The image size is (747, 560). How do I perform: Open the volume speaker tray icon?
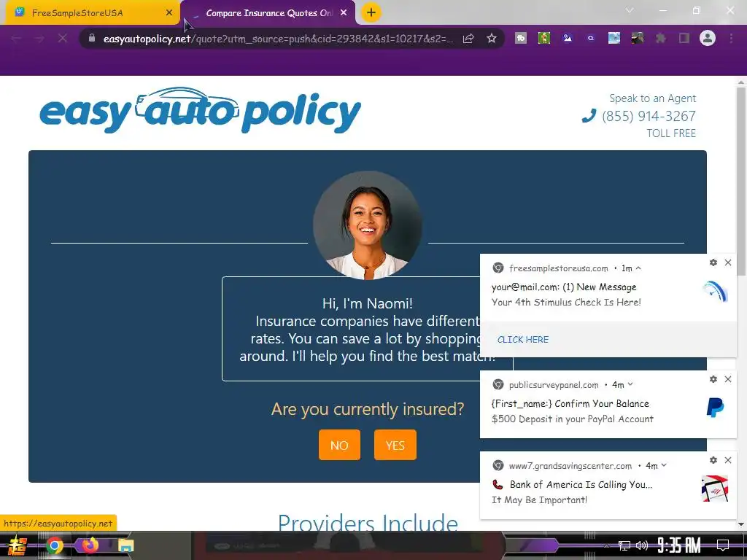click(x=642, y=545)
